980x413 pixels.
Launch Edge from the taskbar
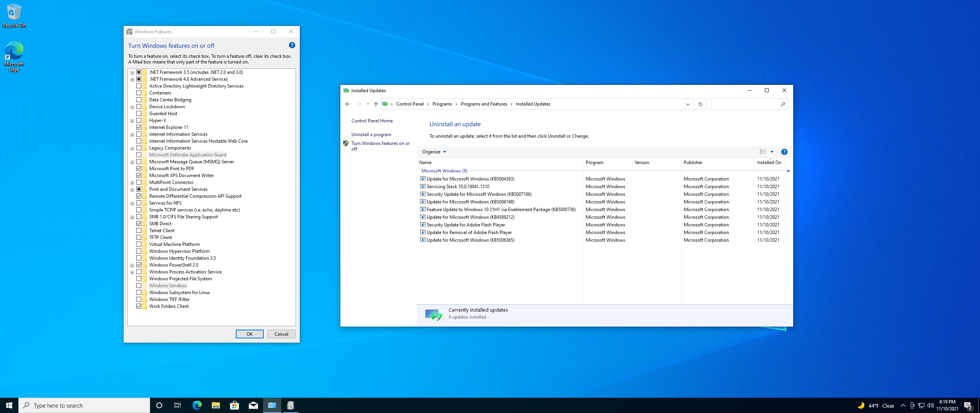coord(197,405)
